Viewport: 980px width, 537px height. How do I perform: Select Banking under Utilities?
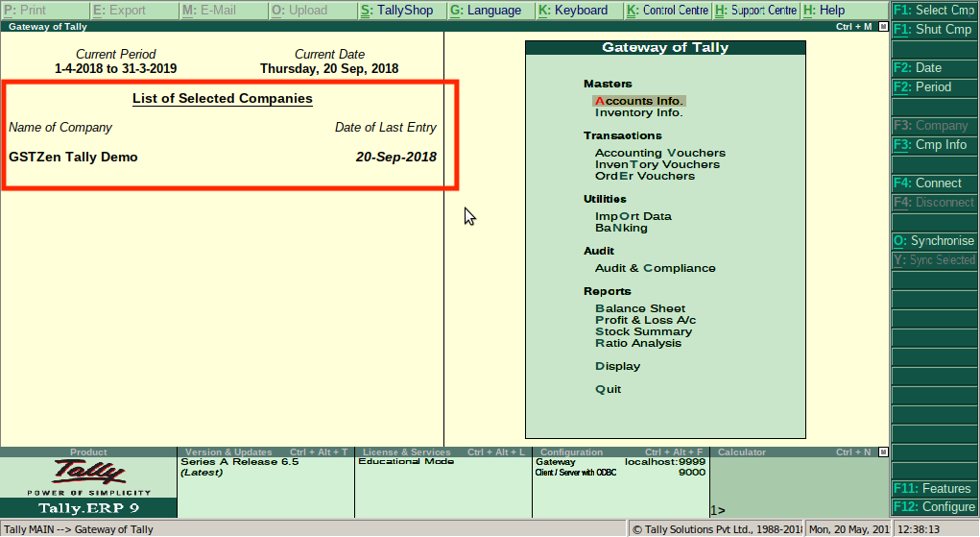621,228
